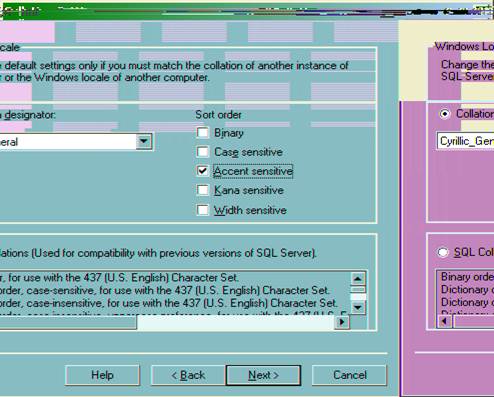This screenshot has height=397, width=494.
Task: Select SQL Collations radio button in pink window
Action: click(x=443, y=252)
